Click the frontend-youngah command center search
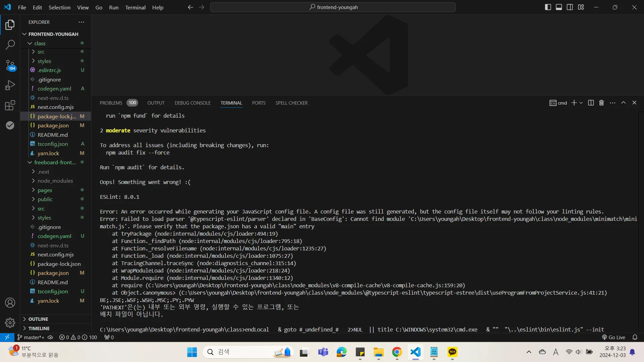The image size is (644, 362). (333, 7)
